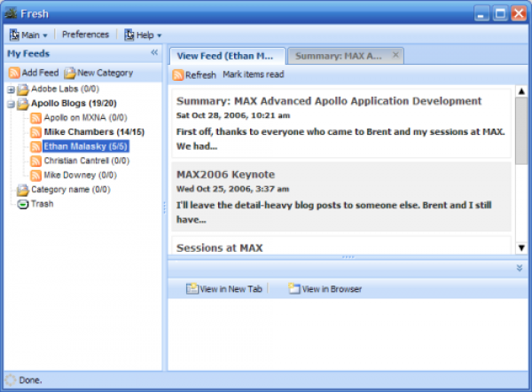Click Refresh label in feed toolbar
The width and height of the screenshot is (532, 392).
200,75
